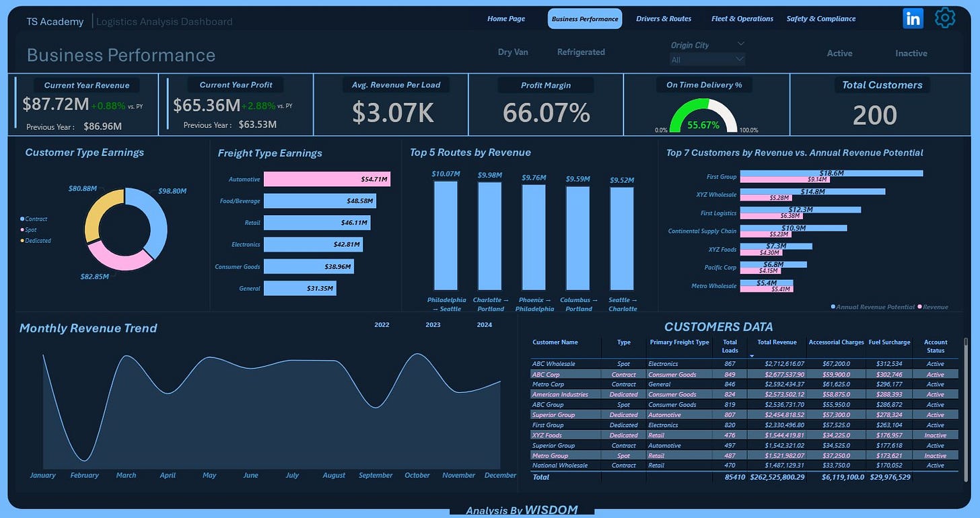Select year 2023 in the trend slicer
Screen dimensions: 980x518
(433, 325)
